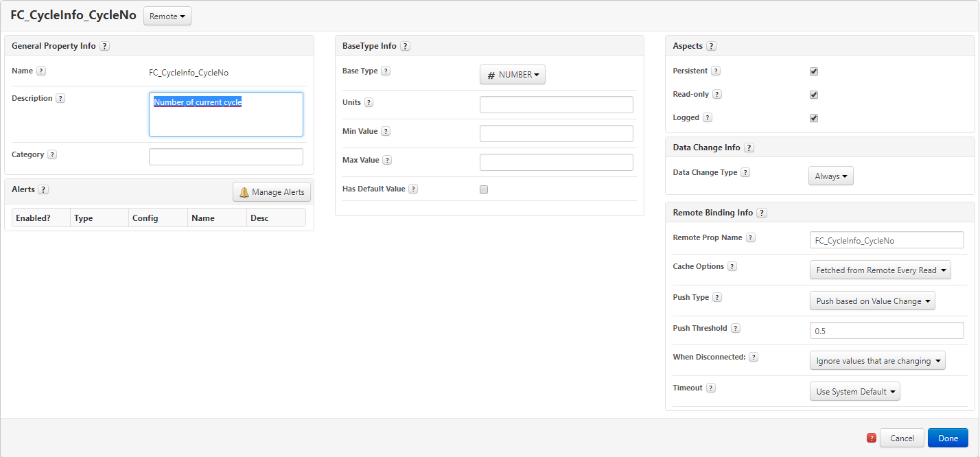Open the NUMBER base type dropdown
980x457 pixels.
(513, 75)
